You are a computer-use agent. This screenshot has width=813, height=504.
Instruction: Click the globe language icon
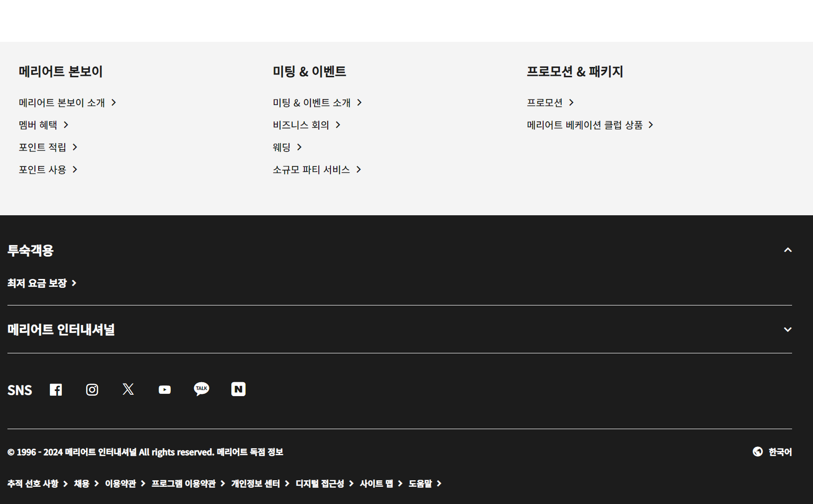click(x=758, y=451)
